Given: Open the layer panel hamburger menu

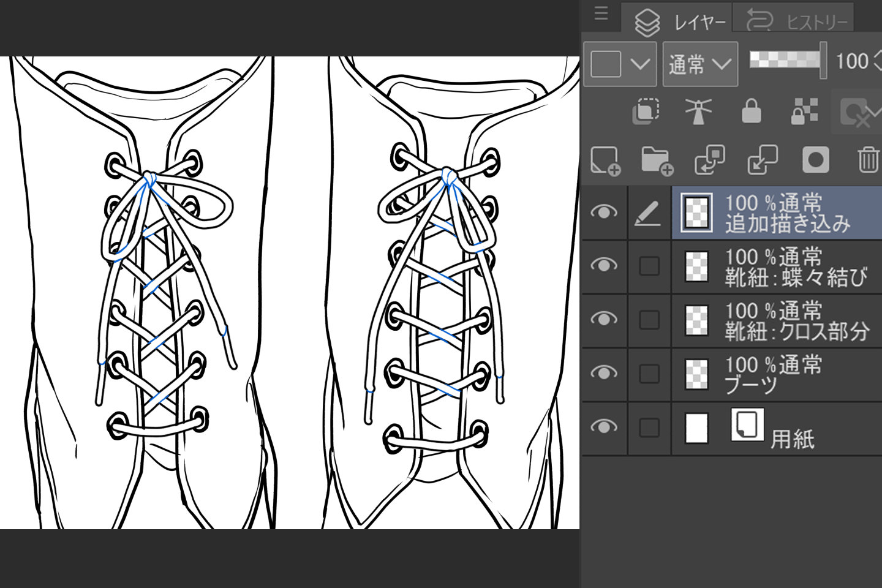Looking at the screenshot, I should point(601,14).
